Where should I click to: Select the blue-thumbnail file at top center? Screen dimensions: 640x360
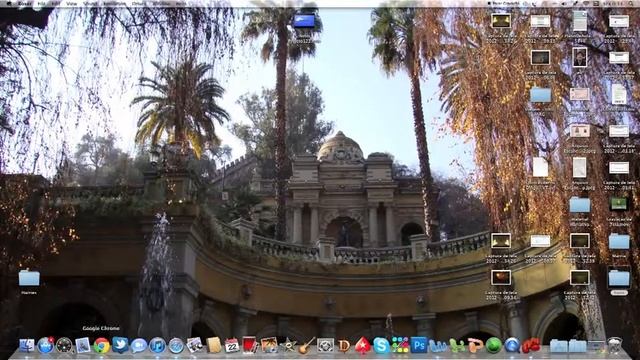(x=304, y=21)
